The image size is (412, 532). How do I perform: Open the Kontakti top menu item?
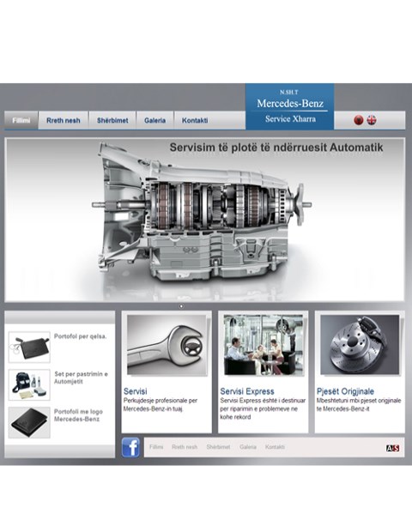click(x=195, y=120)
